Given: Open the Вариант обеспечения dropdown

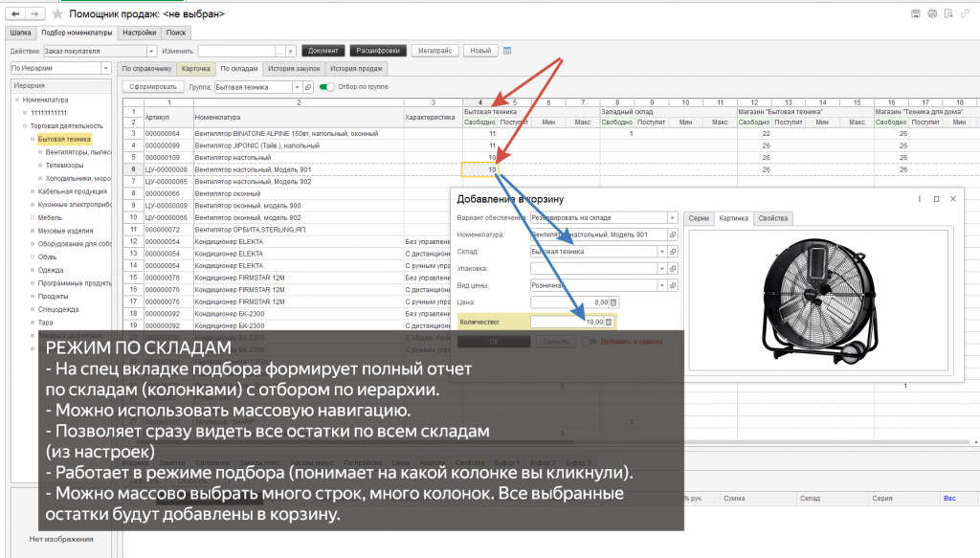Looking at the screenshot, I should point(673,218).
